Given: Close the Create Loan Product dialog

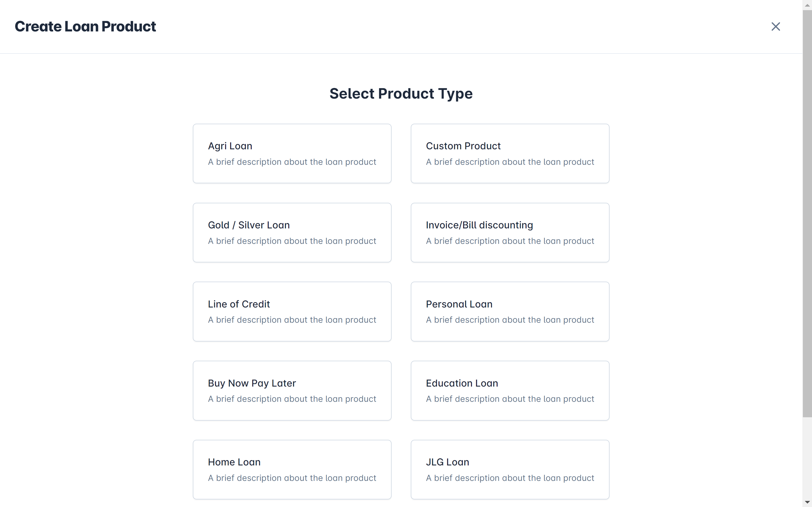Looking at the screenshot, I should coord(775,26).
